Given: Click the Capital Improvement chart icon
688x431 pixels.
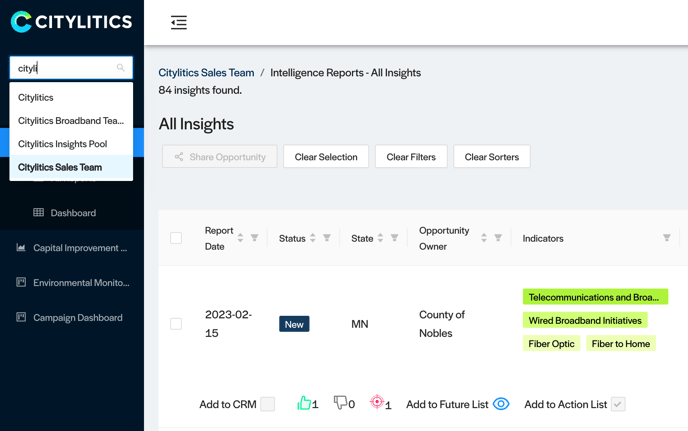Looking at the screenshot, I should click(x=21, y=247).
